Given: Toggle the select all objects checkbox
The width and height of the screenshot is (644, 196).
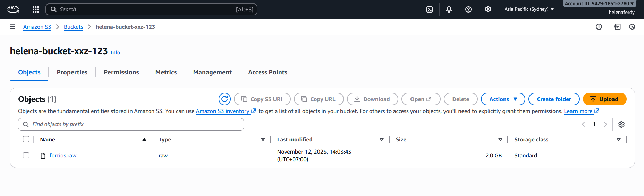Looking at the screenshot, I should point(26,139).
